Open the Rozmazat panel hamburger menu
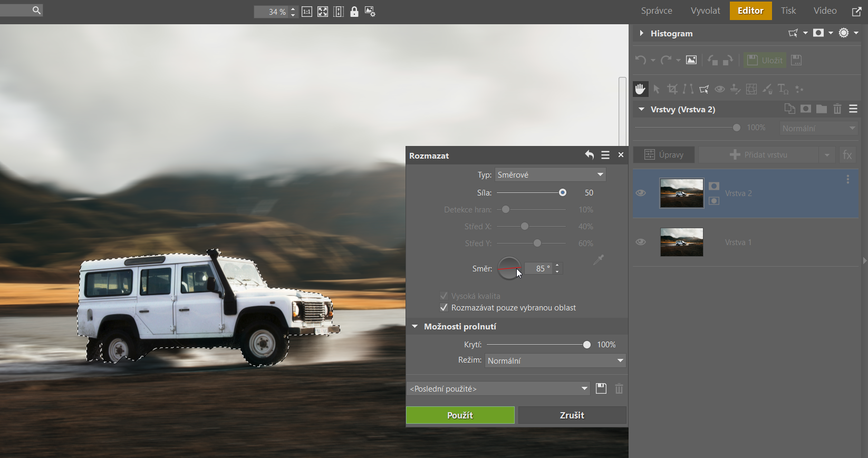This screenshot has height=458, width=868. point(605,155)
